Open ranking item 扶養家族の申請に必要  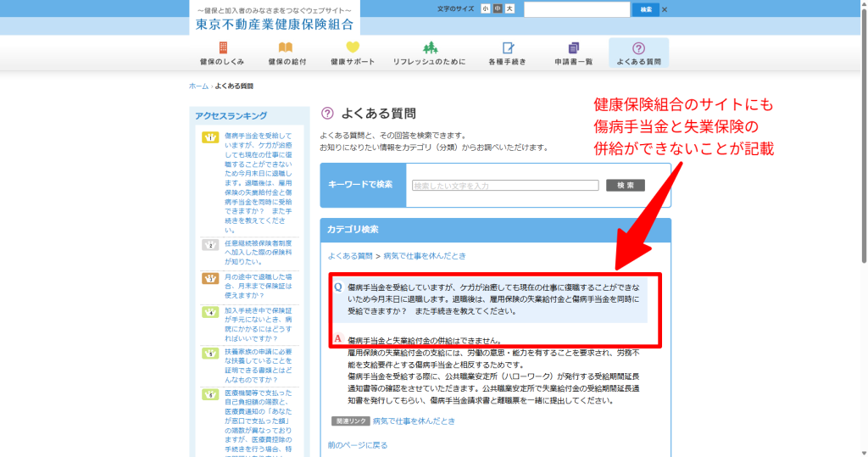(x=259, y=365)
